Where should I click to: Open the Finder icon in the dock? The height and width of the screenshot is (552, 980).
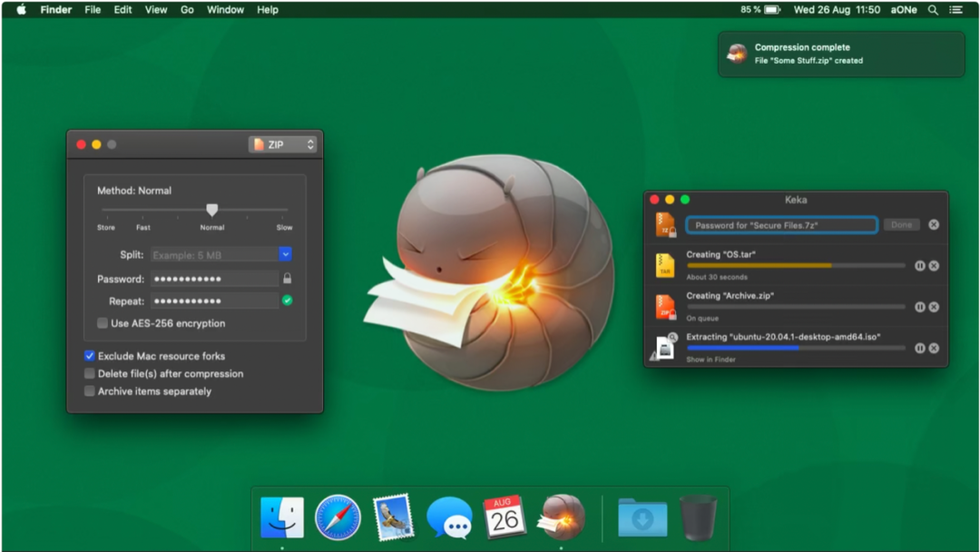tap(282, 517)
